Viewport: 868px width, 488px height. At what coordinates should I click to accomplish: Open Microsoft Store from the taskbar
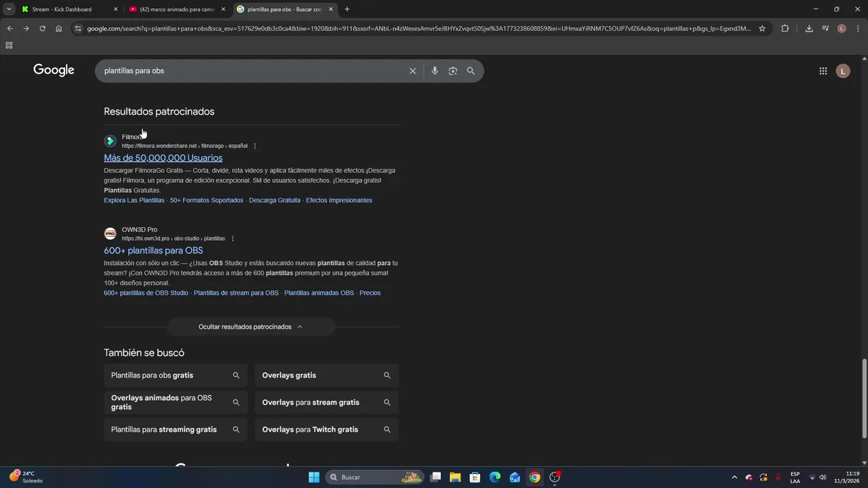tap(475, 477)
